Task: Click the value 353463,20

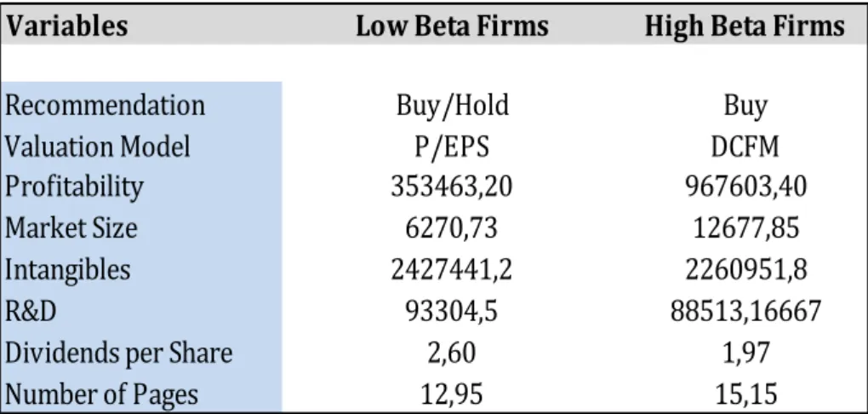Action: (452, 187)
